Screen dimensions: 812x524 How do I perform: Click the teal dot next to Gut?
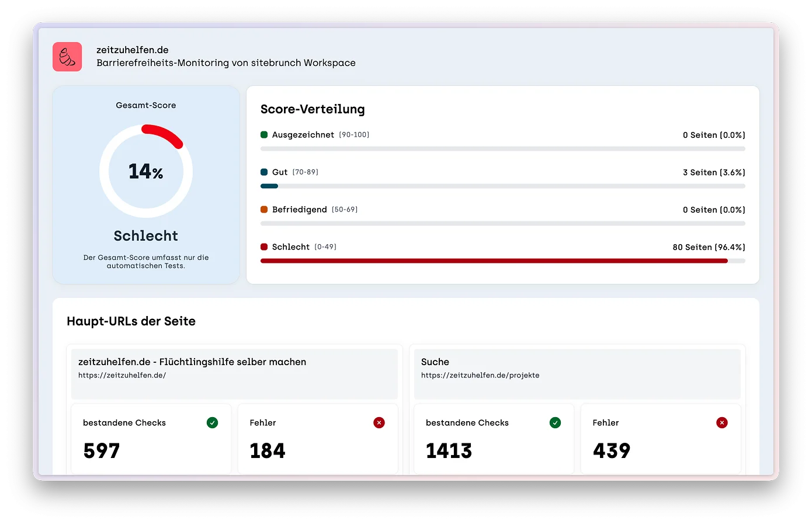coord(265,172)
